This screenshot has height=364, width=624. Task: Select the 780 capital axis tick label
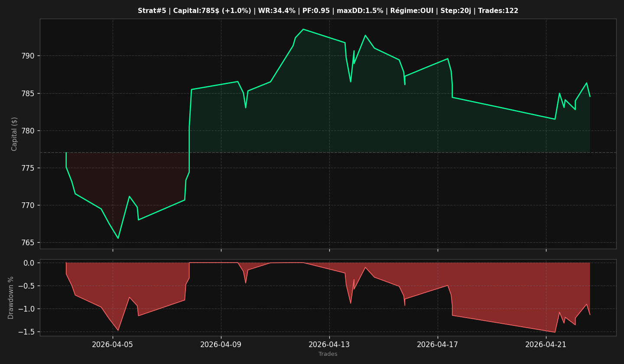[29, 131]
